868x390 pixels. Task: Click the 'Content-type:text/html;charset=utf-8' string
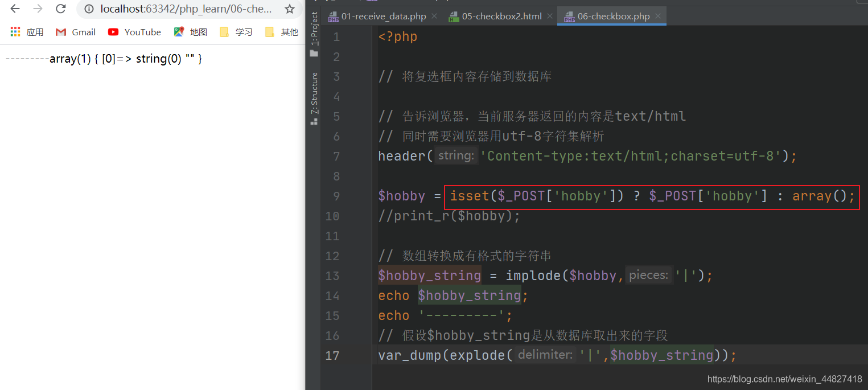631,156
